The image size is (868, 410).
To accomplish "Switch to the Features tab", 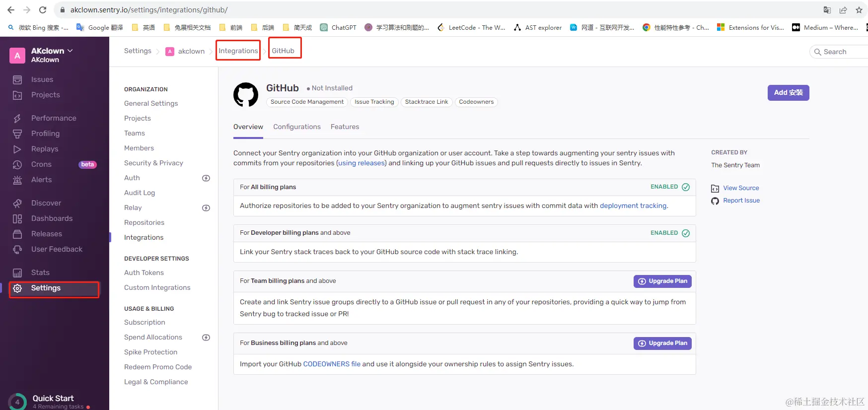I will coord(345,127).
